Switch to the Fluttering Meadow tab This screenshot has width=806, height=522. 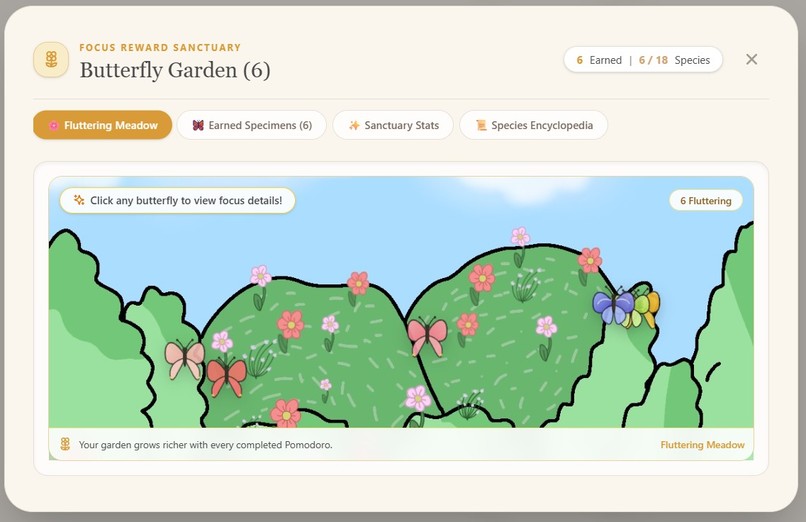[x=102, y=125]
